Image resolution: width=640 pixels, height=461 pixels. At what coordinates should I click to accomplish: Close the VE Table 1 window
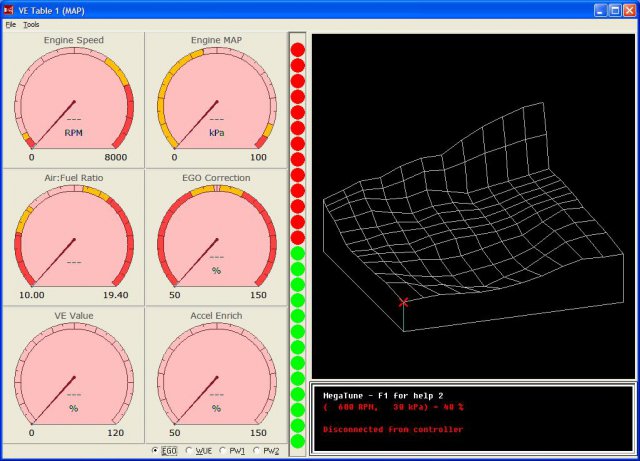pos(628,9)
